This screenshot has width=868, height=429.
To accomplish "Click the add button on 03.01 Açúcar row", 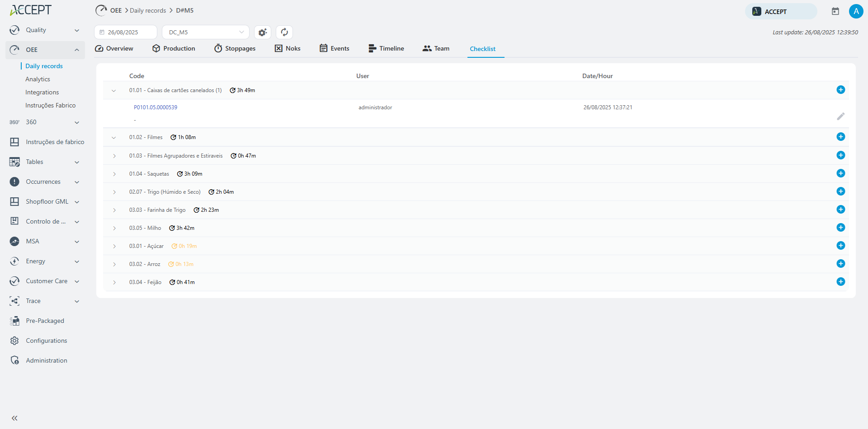I will click(x=841, y=245).
